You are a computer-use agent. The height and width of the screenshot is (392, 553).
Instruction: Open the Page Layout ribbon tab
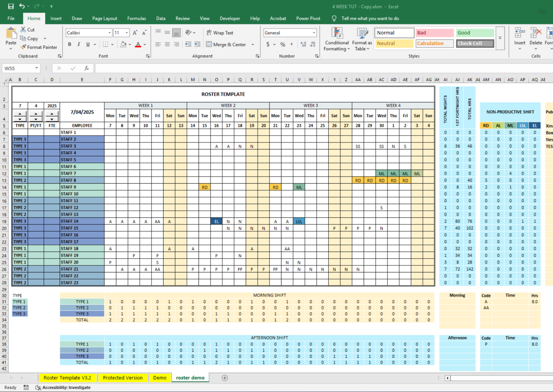click(104, 18)
